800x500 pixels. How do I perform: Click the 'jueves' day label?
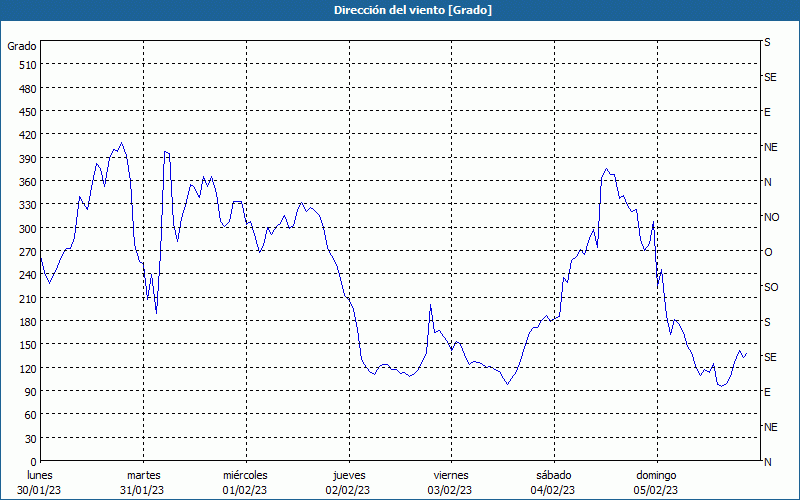349,475
